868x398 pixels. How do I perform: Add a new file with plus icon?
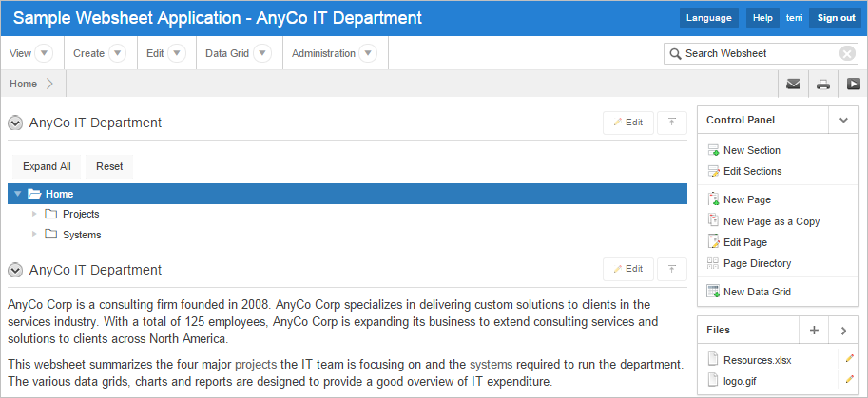point(814,330)
